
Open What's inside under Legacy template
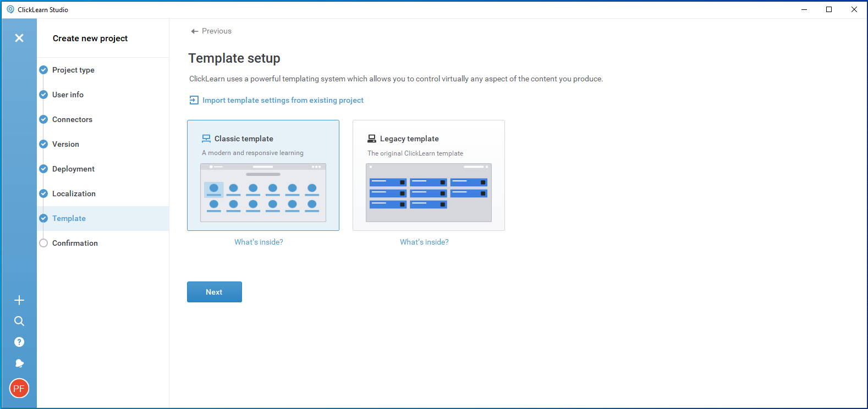(424, 242)
